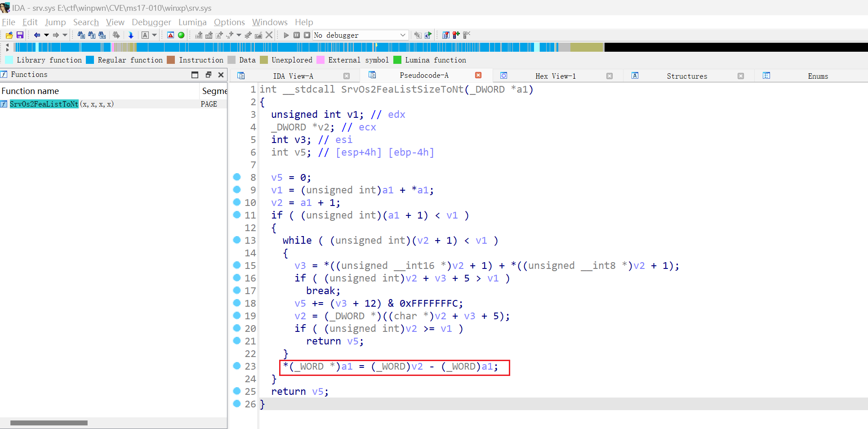Select SrvOs2FeaListToNt in Functions list
This screenshot has width=868, height=429.
[44, 104]
